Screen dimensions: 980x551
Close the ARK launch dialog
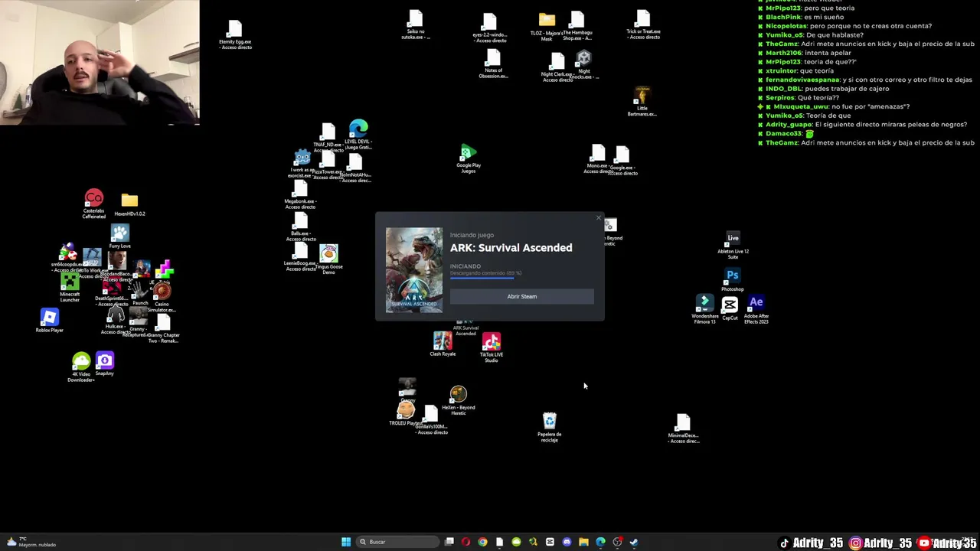click(x=599, y=218)
